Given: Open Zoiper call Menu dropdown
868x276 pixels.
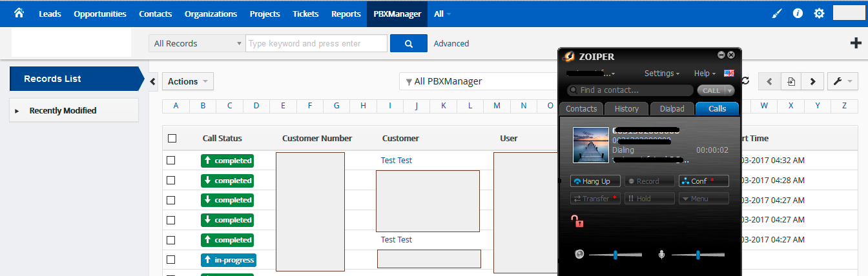Looking at the screenshot, I should (x=704, y=199).
